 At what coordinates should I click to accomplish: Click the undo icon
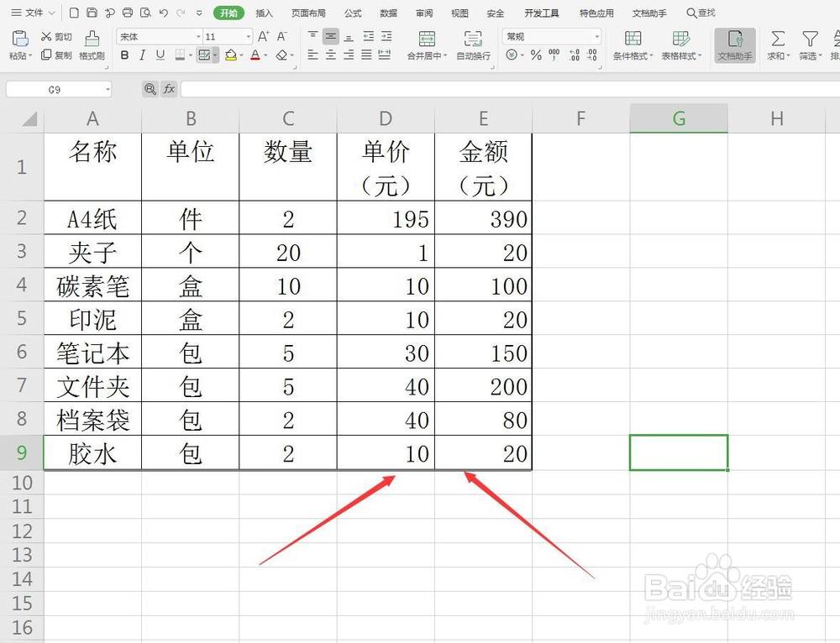coord(163,13)
